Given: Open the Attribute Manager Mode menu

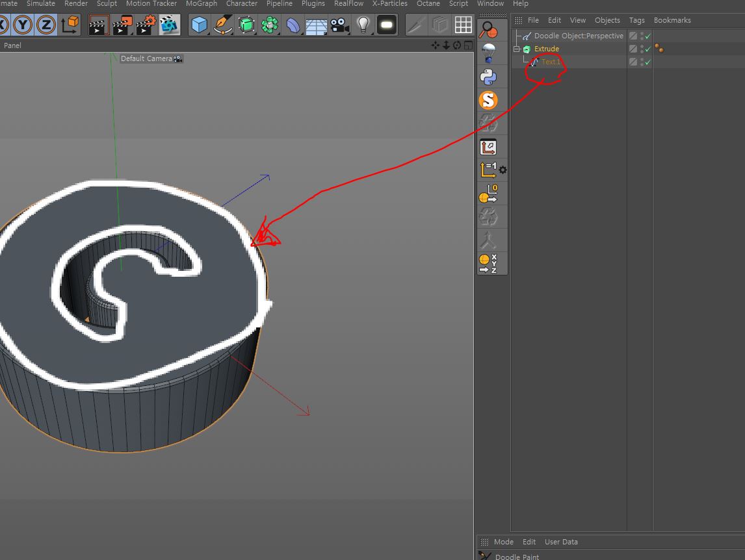Looking at the screenshot, I should (504, 542).
